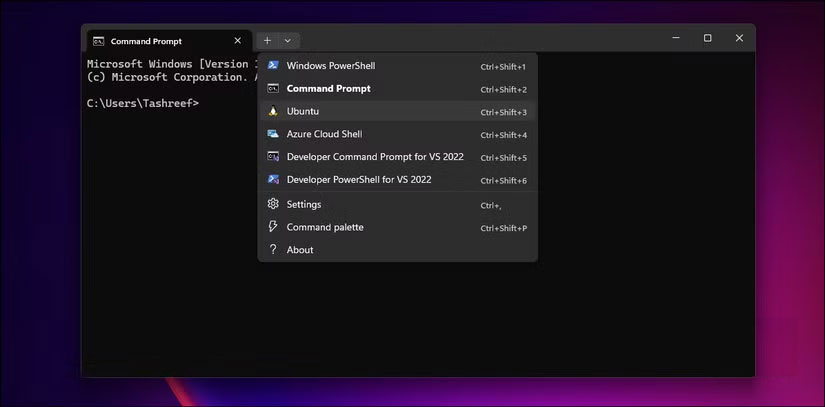Click the Microsoft Windows version text line
Screen dimensions: 825x407
point(172,64)
